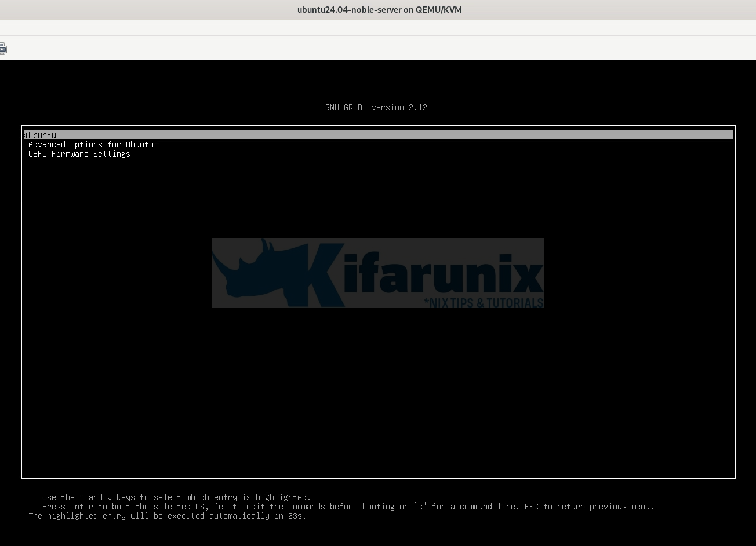Click the window title ubuntu24.04-noble-server on QEMU/KVM
Image resolution: width=756 pixels, height=546 pixels.
(380, 9)
